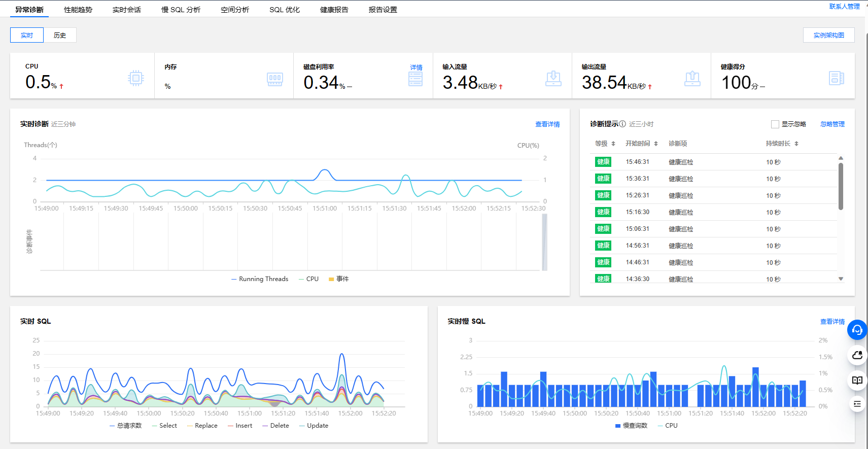
Task: Click the disk utilization value 0.34
Action: tap(321, 82)
